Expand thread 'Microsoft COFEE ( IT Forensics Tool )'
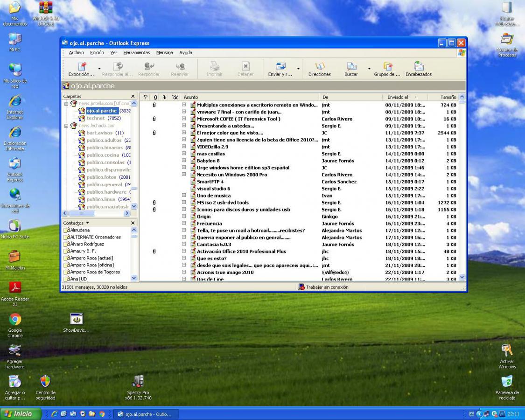The width and height of the screenshot is (525, 420). tap(184, 119)
